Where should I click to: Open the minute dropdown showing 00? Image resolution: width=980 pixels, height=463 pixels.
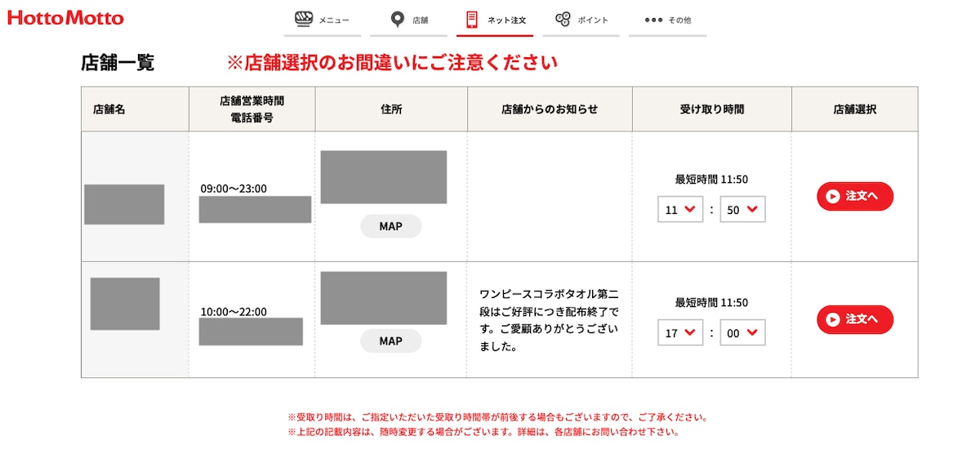[x=742, y=333]
